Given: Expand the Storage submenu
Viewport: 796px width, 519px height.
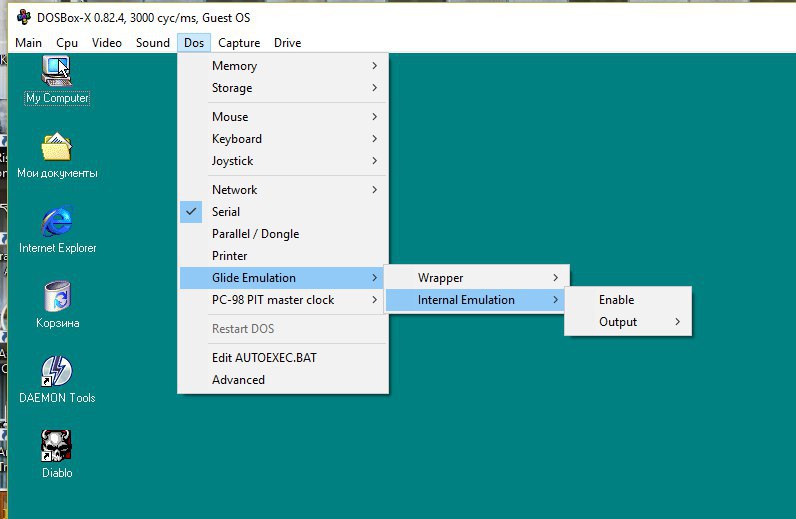Looking at the screenshot, I should [283, 88].
